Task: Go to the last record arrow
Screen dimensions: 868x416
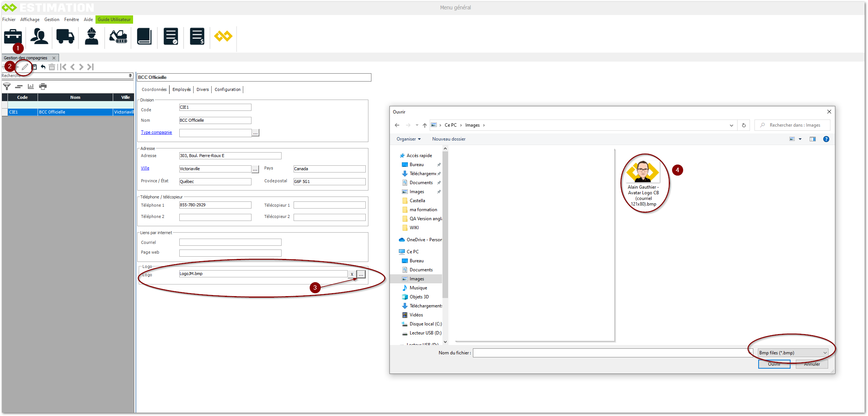Action: [x=90, y=67]
